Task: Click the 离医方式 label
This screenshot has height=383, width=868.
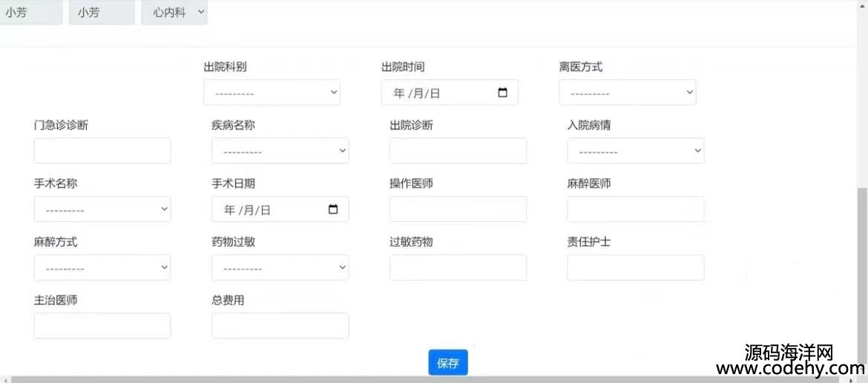Action: [581, 67]
